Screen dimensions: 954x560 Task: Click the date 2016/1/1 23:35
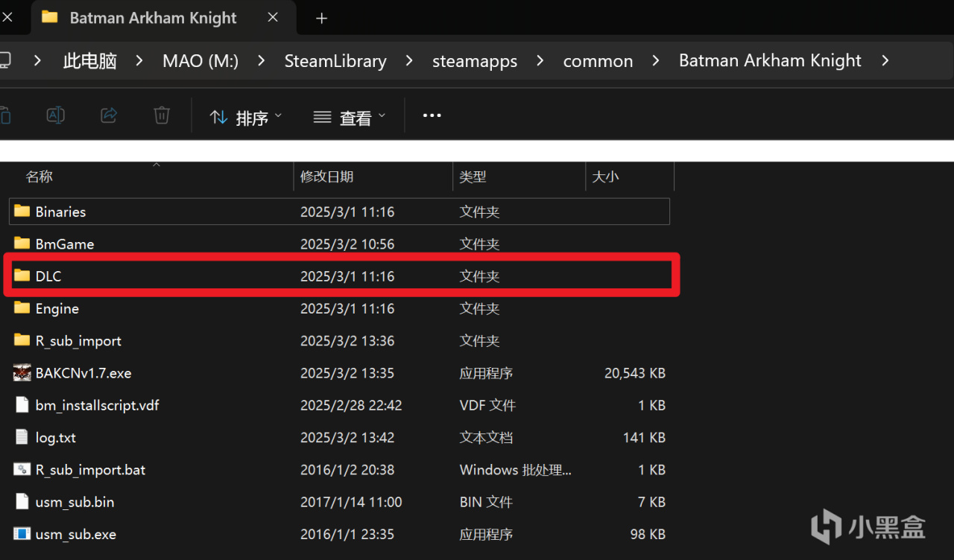click(x=347, y=534)
